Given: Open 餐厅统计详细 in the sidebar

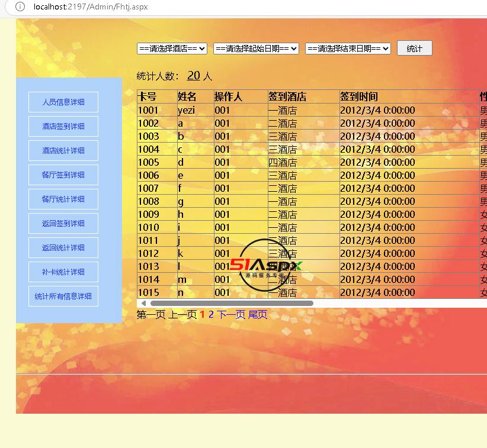Looking at the screenshot, I should click(63, 199).
